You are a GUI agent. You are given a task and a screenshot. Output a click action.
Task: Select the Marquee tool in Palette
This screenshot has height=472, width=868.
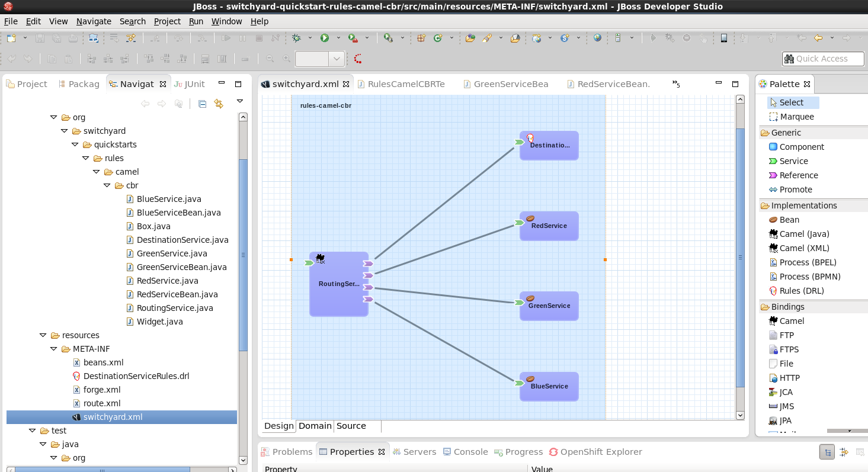791,117
